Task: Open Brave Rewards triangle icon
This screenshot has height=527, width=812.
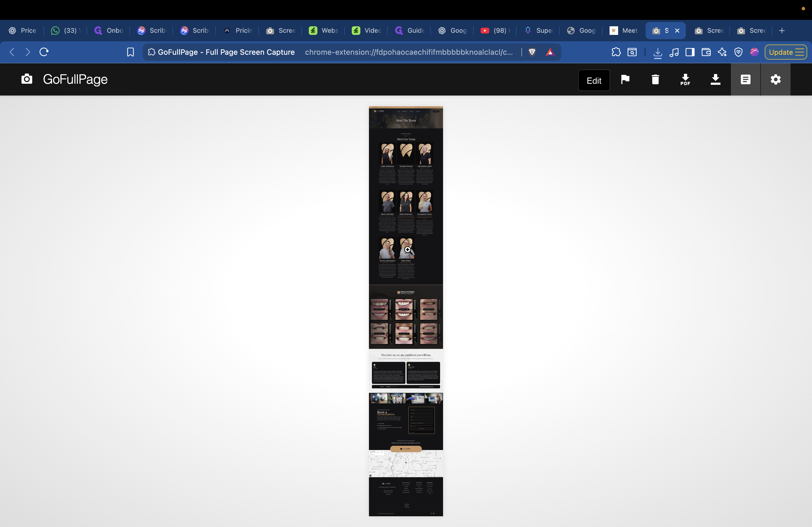Action: pos(550,52)
